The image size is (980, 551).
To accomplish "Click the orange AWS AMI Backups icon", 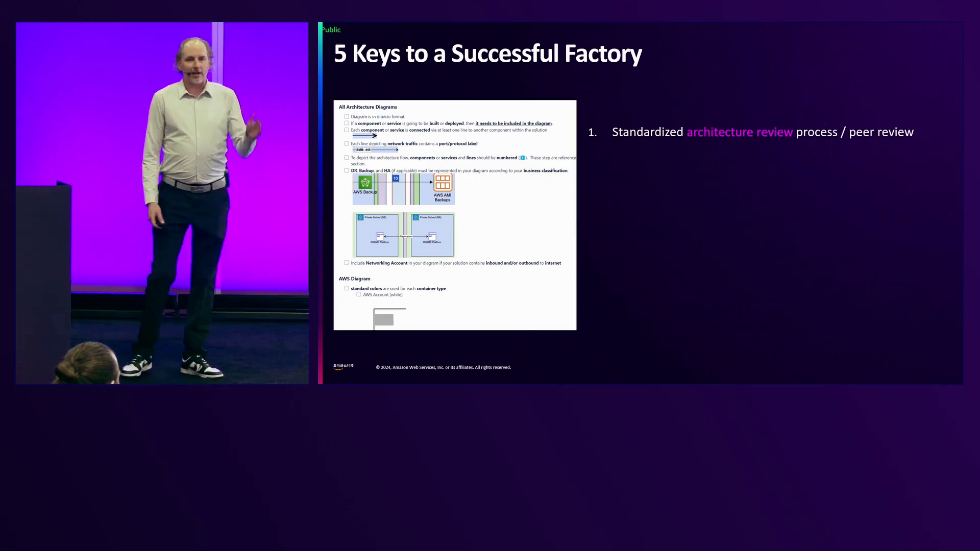I will pyautogui.click(x=443, y=183).
